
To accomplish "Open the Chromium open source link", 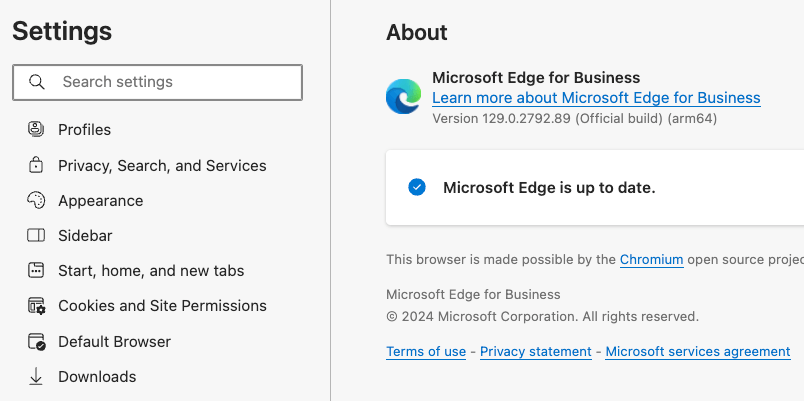I will 651,260.
